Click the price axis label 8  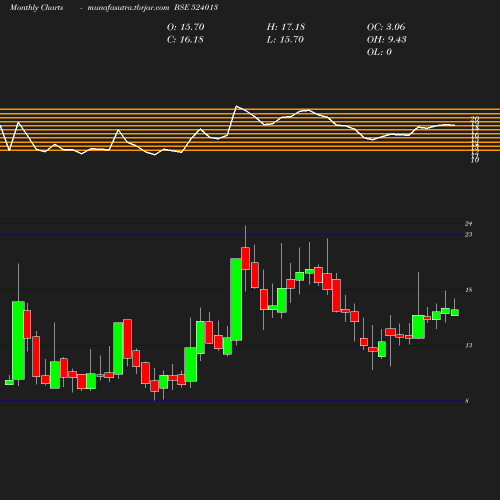point(467,401)
